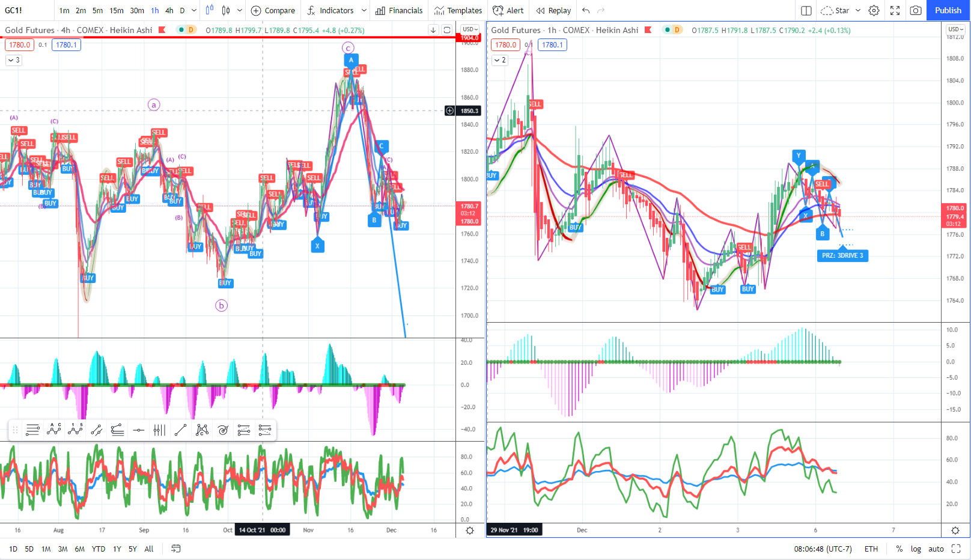
Task: Open Financials
Action: point(399,10)
